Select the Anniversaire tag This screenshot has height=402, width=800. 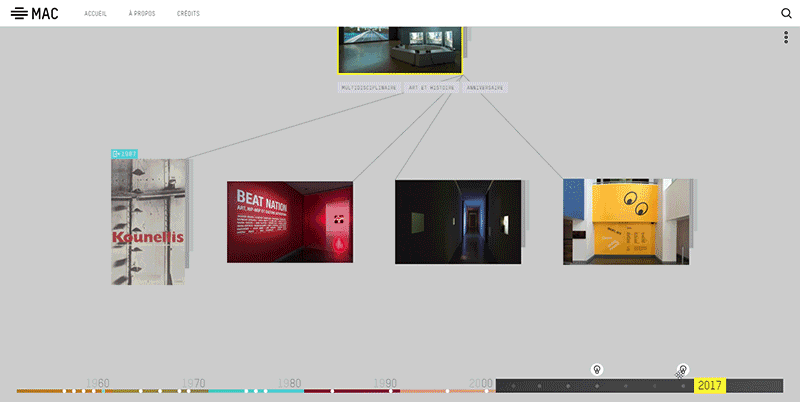[485, 88]
